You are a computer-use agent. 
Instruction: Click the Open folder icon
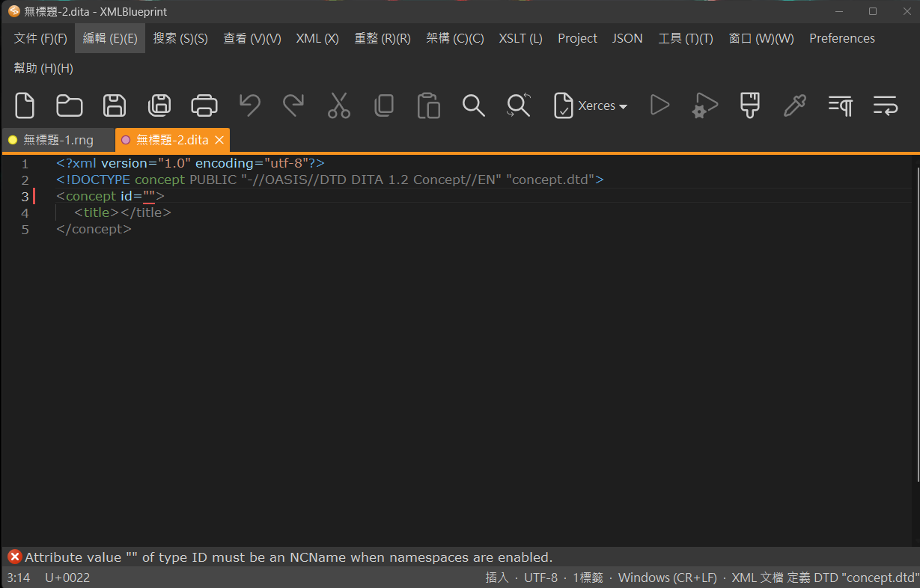point(70,105)
